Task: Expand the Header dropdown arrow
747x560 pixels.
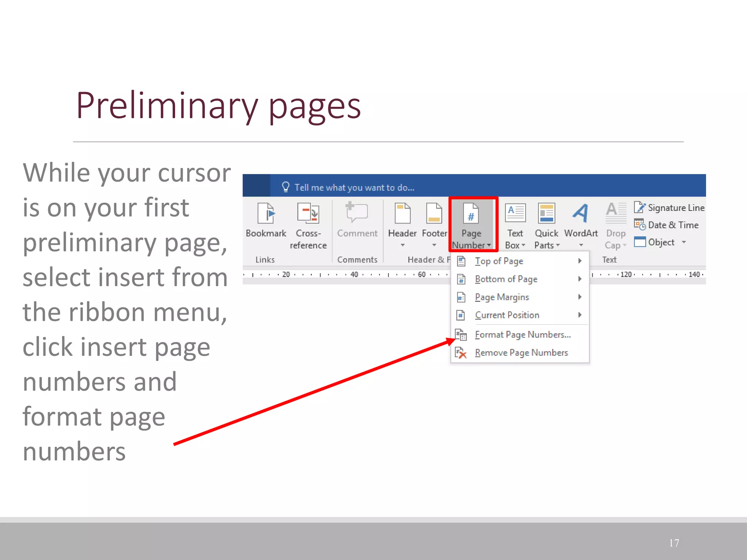Action: tap(402, 245)
